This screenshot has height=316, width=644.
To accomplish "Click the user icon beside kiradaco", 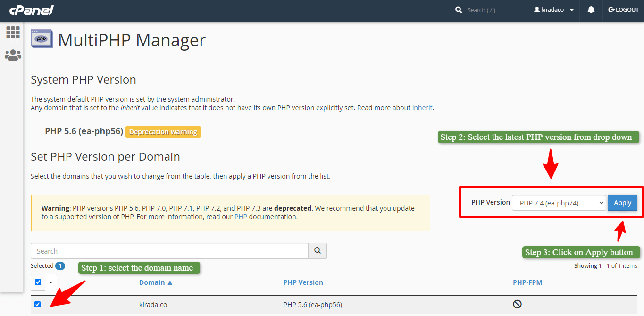I will click(x=537, y=10).
